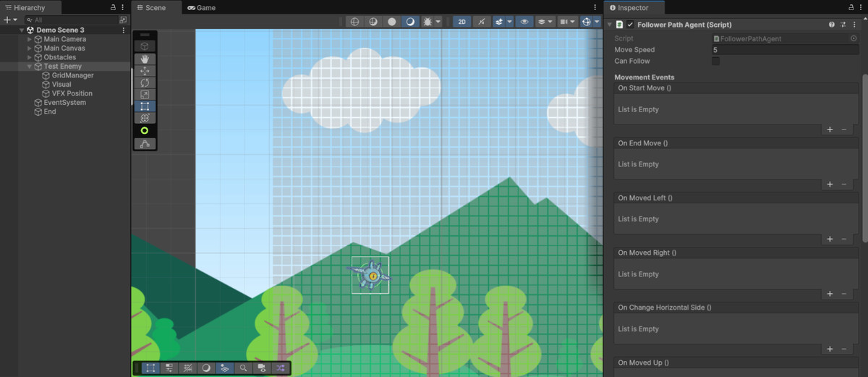Screen dimensions: 868x377
Task: Click the cube icon atop tools overlay
Action: point(145,46)
